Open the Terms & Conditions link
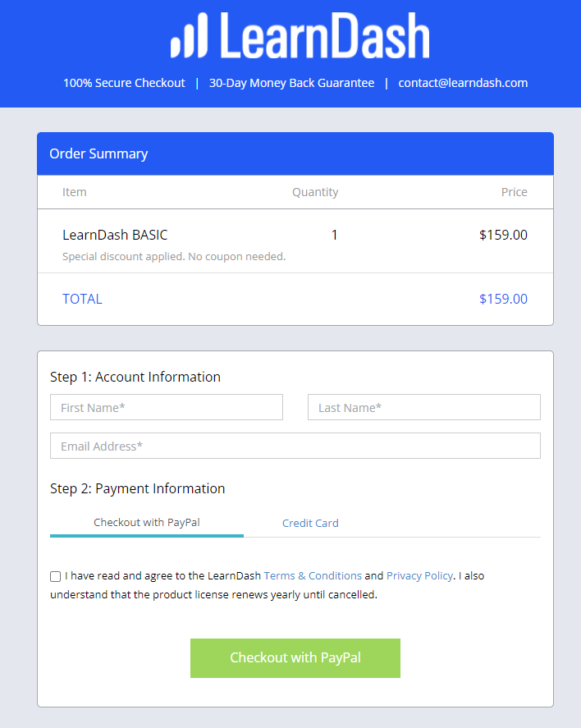This screenshot has width=581, height=728. pos(313,575)
